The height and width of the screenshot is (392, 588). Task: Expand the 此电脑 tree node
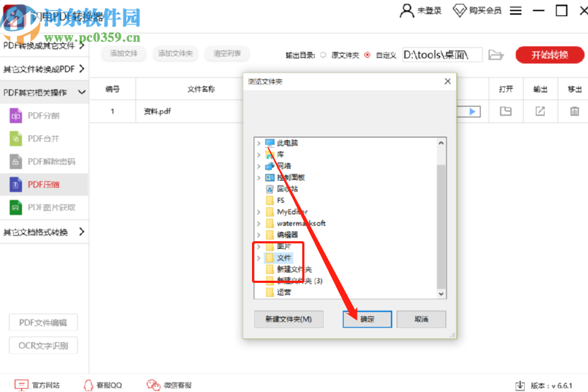click(x=258, y=143)
